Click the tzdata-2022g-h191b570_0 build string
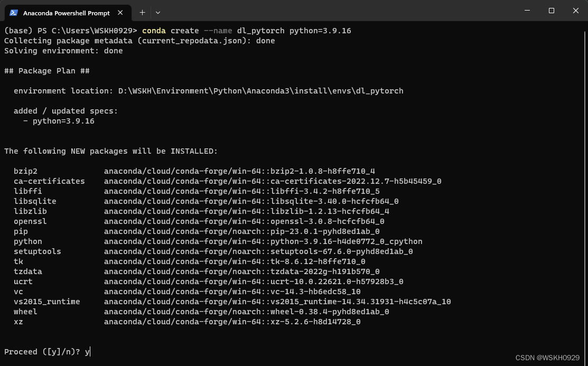Screen dimensions: 588x366 [325, 271]
